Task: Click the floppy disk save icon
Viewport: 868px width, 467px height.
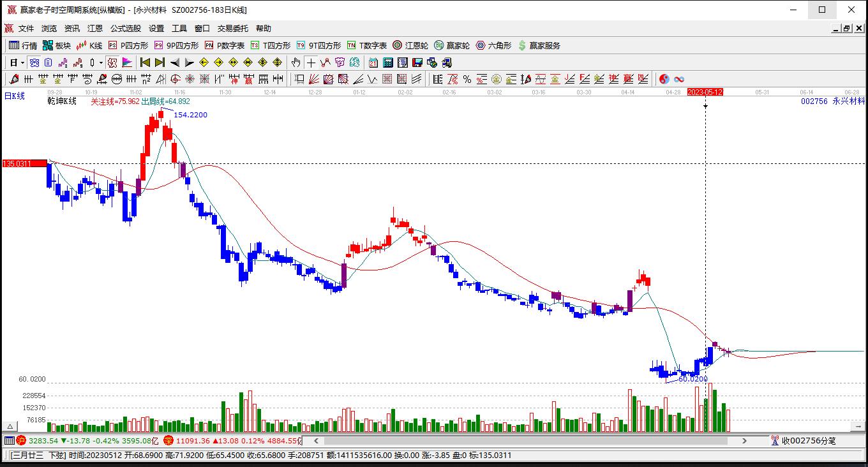Action: tap(417, 63)
